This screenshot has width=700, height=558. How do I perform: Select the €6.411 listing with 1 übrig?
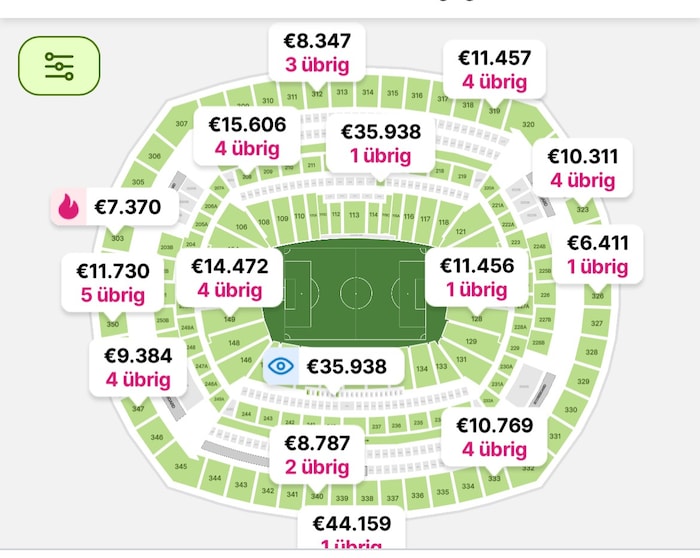pos(598,254)
